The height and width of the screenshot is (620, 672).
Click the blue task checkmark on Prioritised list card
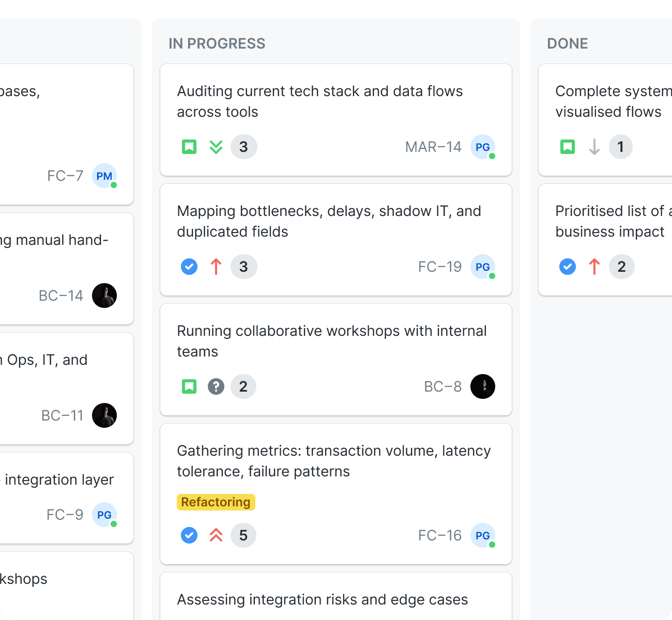coord(568,267)
